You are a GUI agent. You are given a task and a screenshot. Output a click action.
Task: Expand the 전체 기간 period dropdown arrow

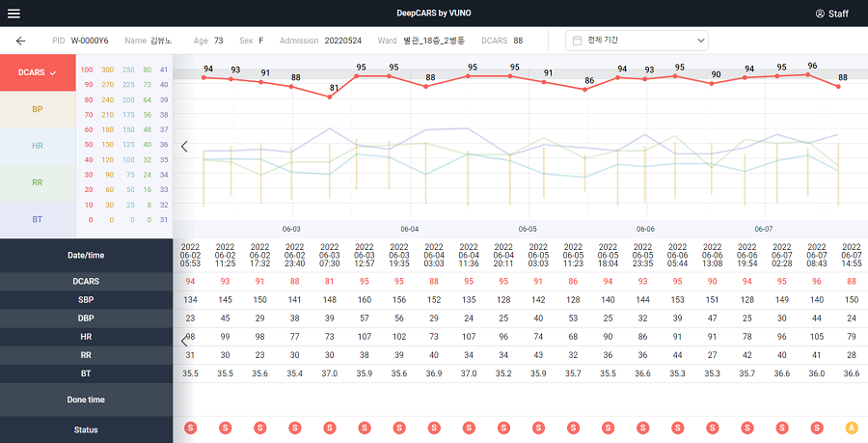coord(698,41)
